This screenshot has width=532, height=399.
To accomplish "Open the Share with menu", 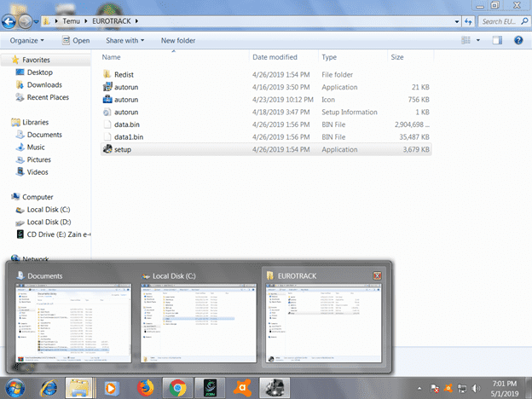I will pos(124,41).
